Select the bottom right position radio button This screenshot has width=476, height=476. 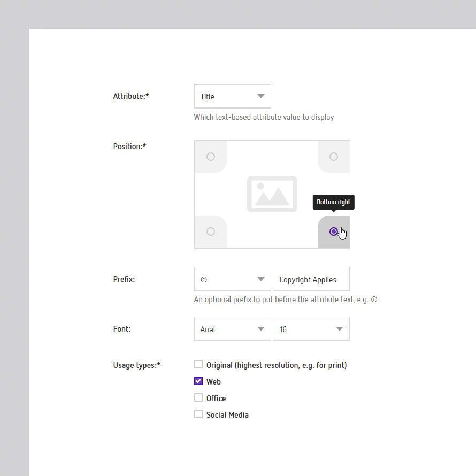pos(334,232)
